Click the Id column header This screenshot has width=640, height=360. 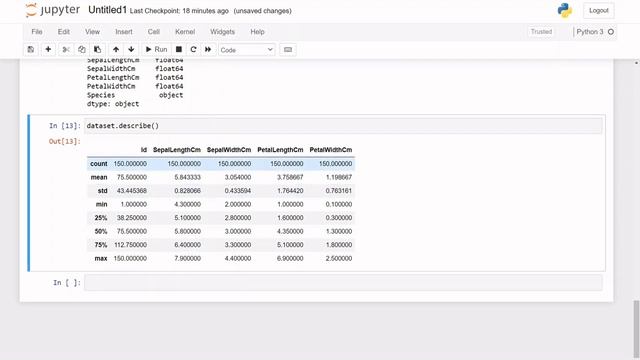tap(144, 150)
